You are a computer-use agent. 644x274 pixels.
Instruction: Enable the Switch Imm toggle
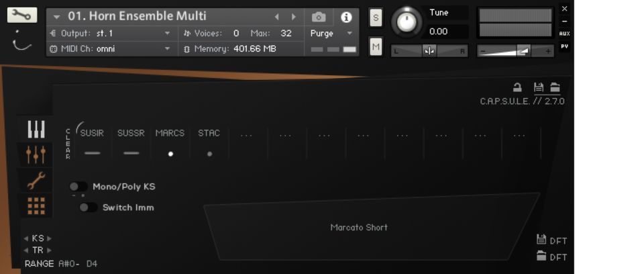pos(88,208)
